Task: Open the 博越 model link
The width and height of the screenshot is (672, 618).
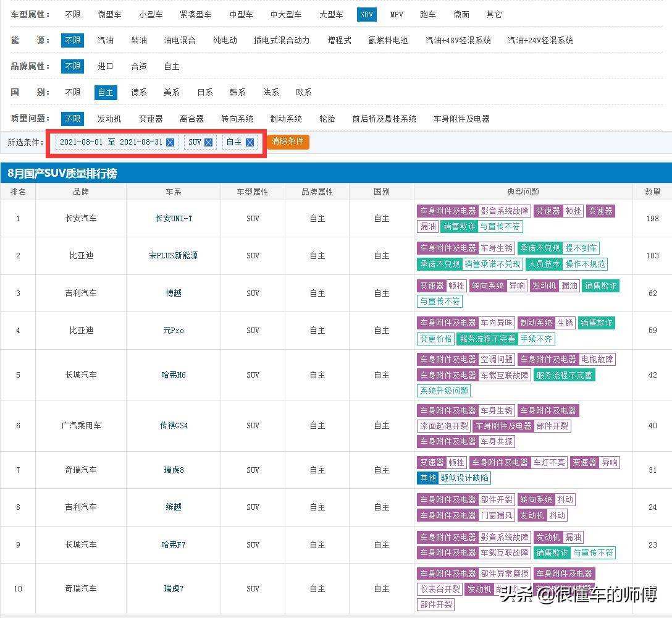Action: pos(174,293)
